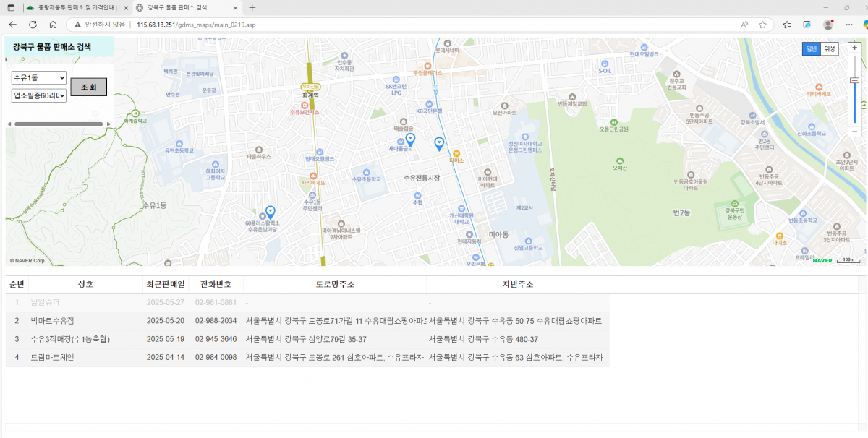Click the 순번 column header

point(17,284)
